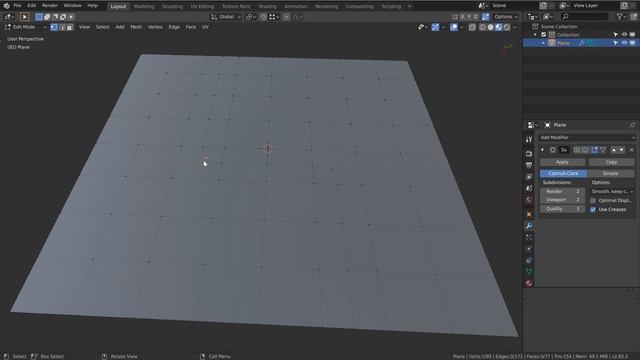Open the Edge menu
The width and height of the screenshot is (640, 360).
pyautogui.click(x=174, y=27)
